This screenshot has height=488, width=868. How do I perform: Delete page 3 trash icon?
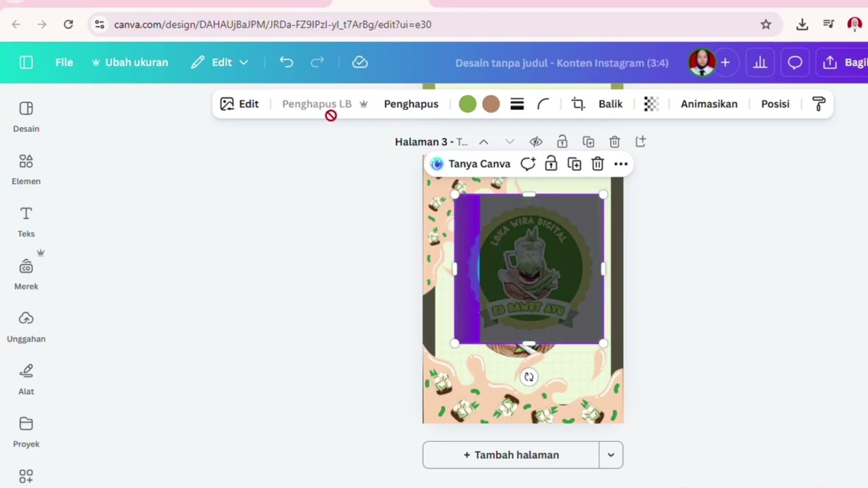point(614,142)
